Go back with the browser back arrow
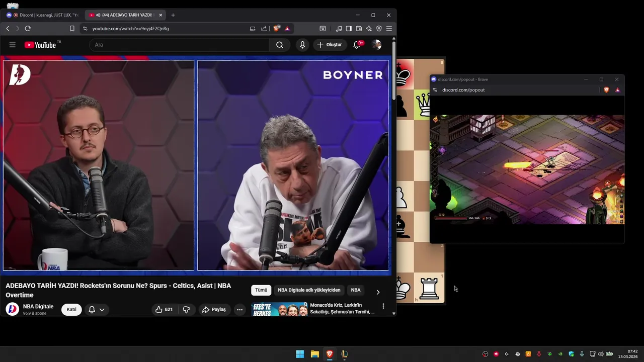The image size is (644, 362). pyautogui.click(x=8, y=29)
